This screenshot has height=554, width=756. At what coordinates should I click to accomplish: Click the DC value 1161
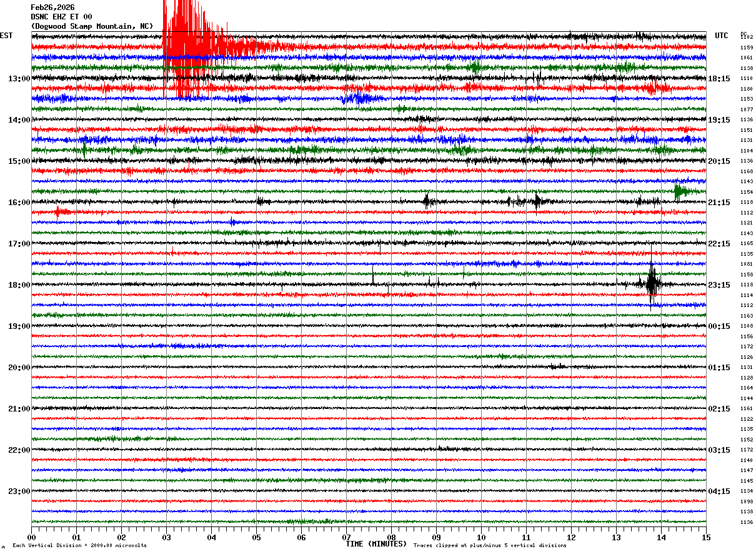pos(747,409)
